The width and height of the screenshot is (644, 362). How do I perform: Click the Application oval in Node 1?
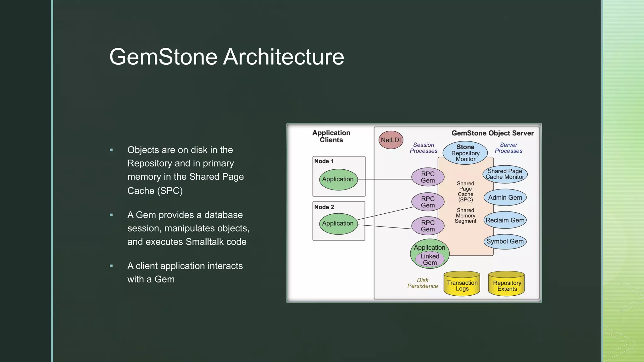pos(338,179)
